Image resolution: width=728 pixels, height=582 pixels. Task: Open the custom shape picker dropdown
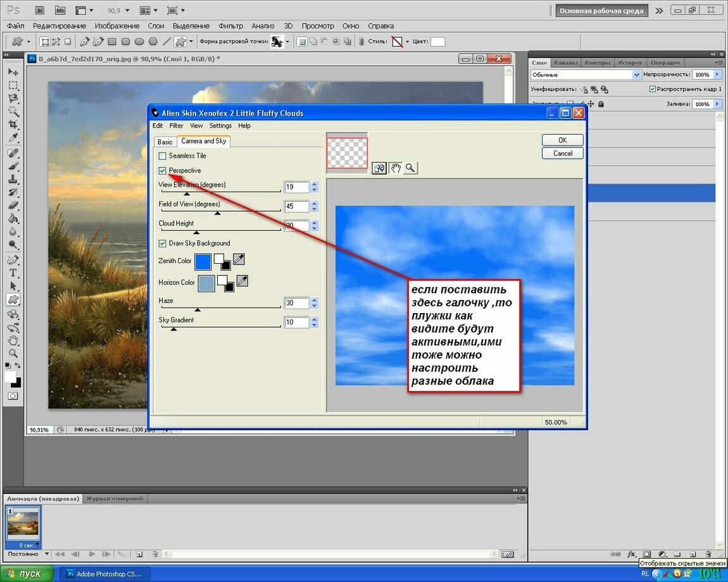tap(287, 42)
